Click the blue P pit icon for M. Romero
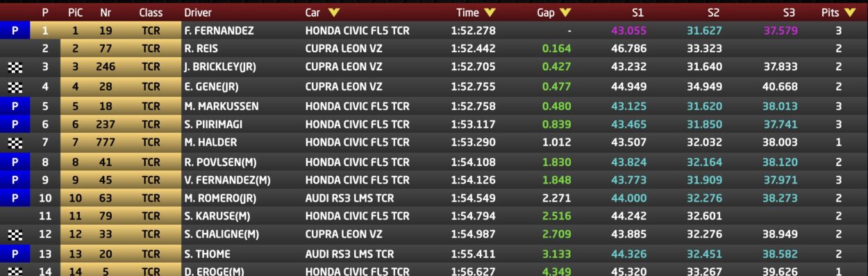 click(x=15, y=198)
